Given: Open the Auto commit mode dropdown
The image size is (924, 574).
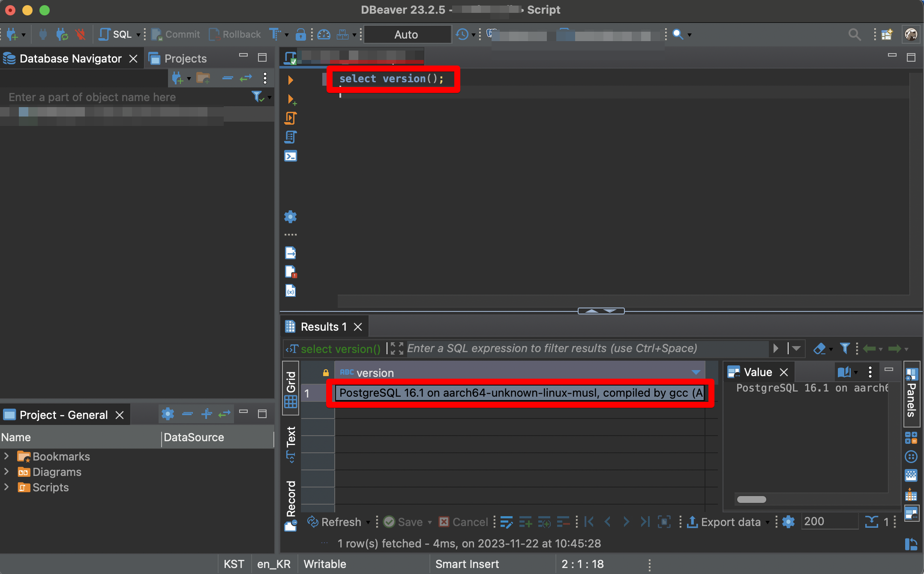Looking at the screenshot, I should [406, 34].
